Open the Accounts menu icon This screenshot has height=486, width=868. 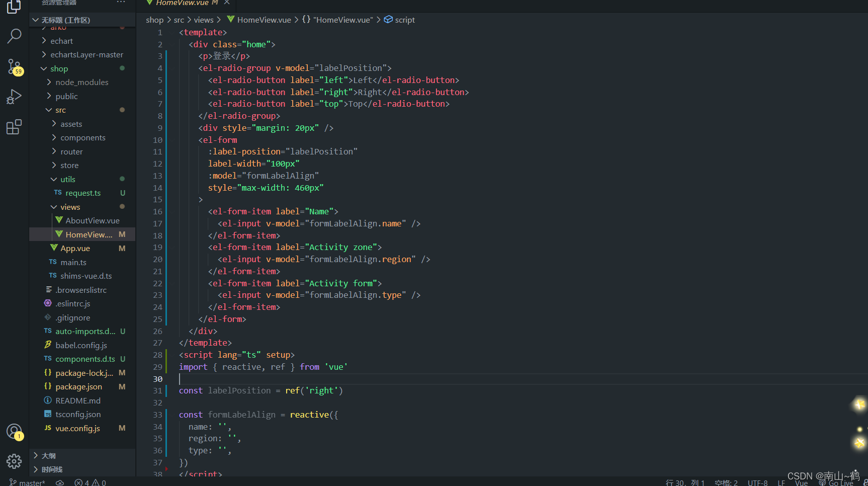(x=14, y=432)
